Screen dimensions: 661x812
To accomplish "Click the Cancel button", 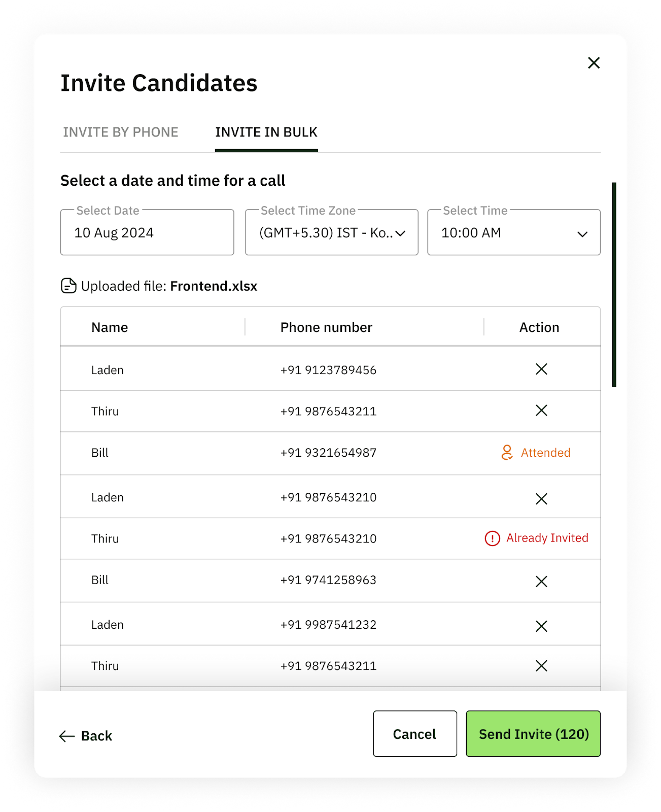I will click(414, 734).
